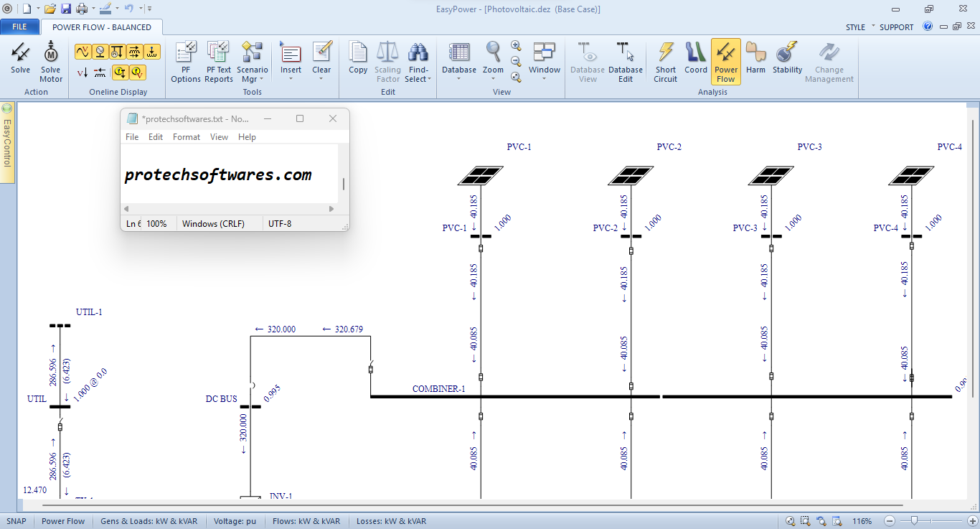Open Edit menu in Notepad window
This screenshot has width=980, height=529.
pos(156,137)
